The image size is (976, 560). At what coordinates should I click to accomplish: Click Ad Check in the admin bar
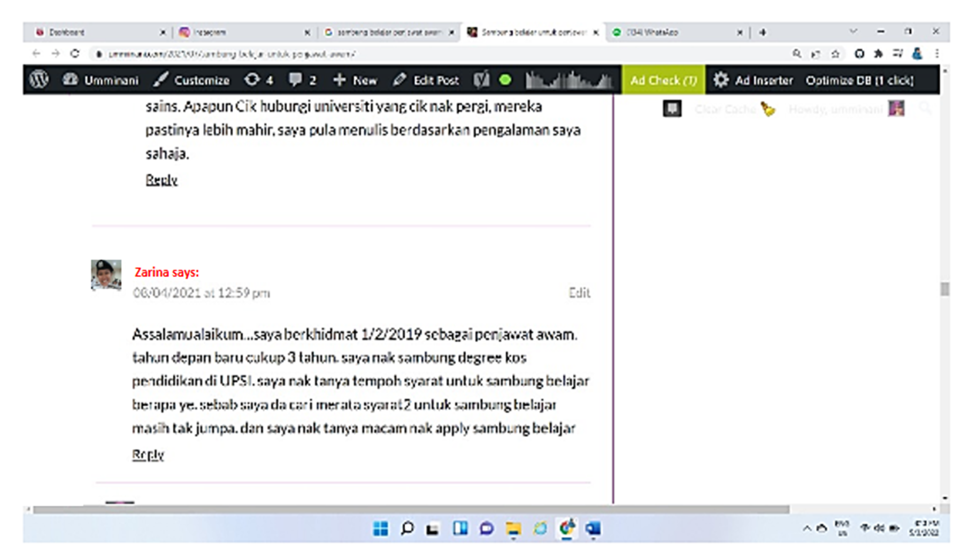[x=663, y=80]
